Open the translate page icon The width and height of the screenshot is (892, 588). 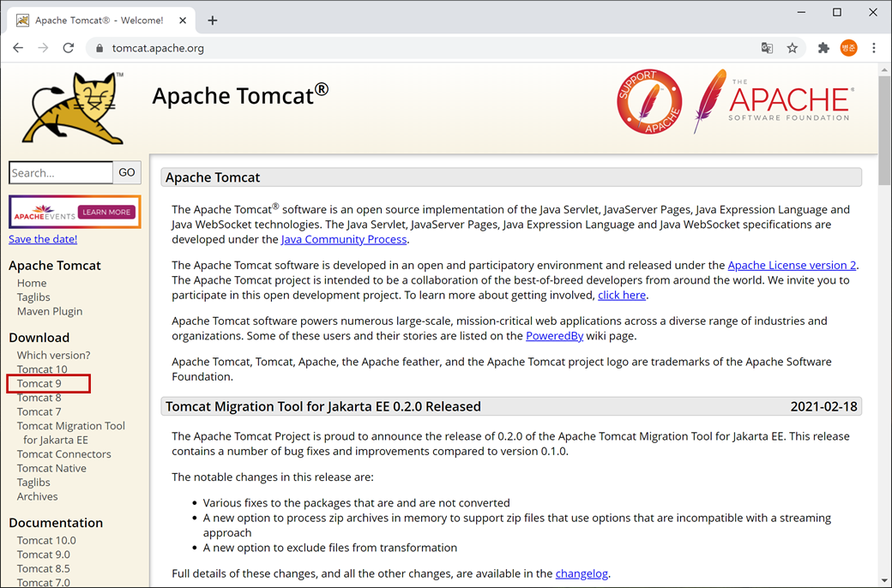pyautogui.click(x=767, y=48)
